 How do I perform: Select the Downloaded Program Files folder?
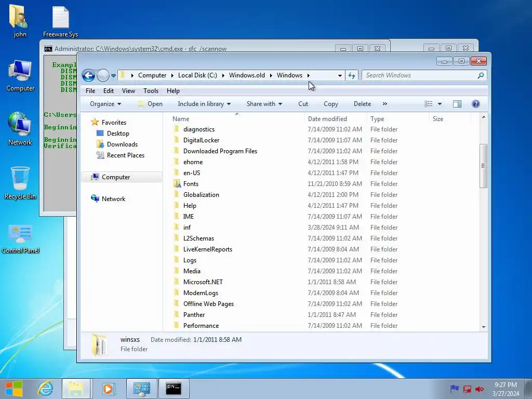220,151
